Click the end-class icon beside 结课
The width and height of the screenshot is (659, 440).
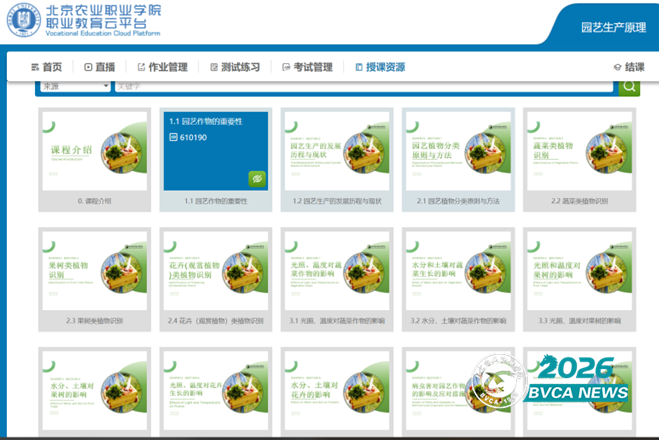point(617,67)
